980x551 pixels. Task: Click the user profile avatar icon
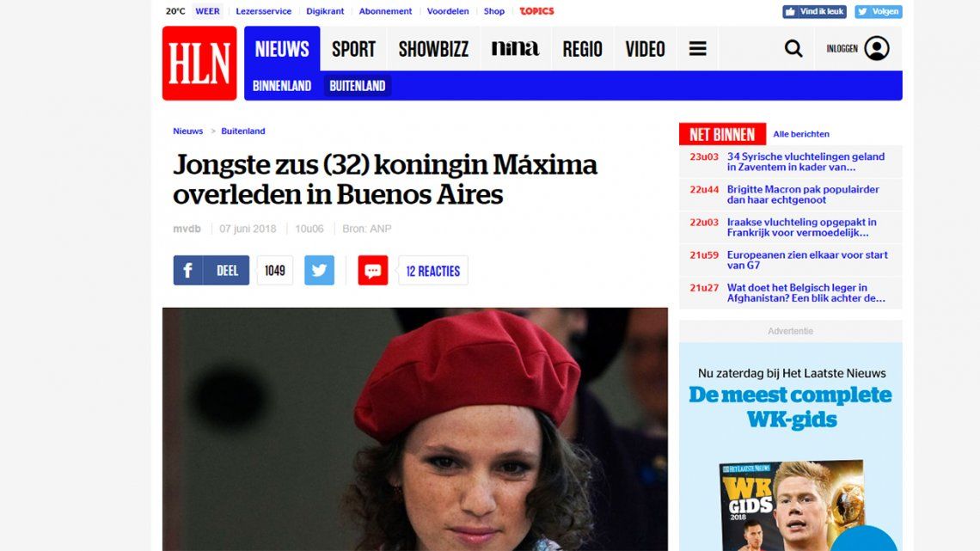coord(876,49)
